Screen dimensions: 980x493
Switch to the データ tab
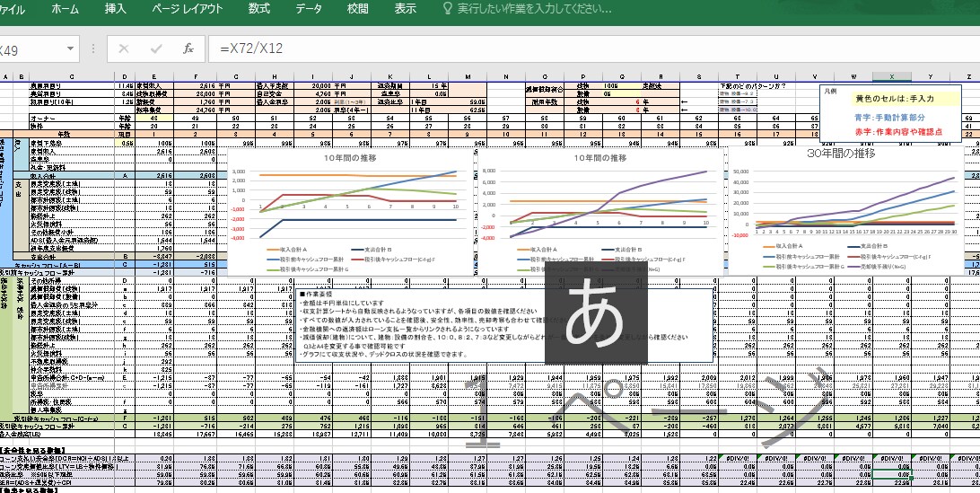[309, 9]
